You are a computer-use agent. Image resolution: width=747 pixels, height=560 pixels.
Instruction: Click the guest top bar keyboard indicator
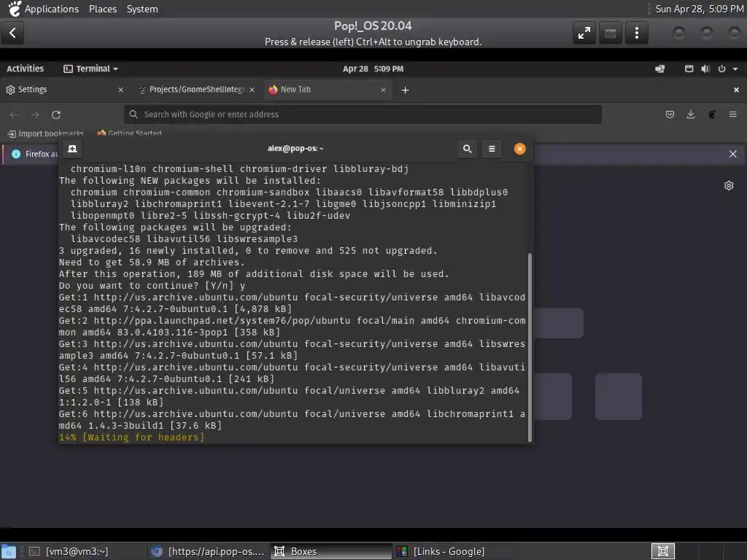pos(689,69)
